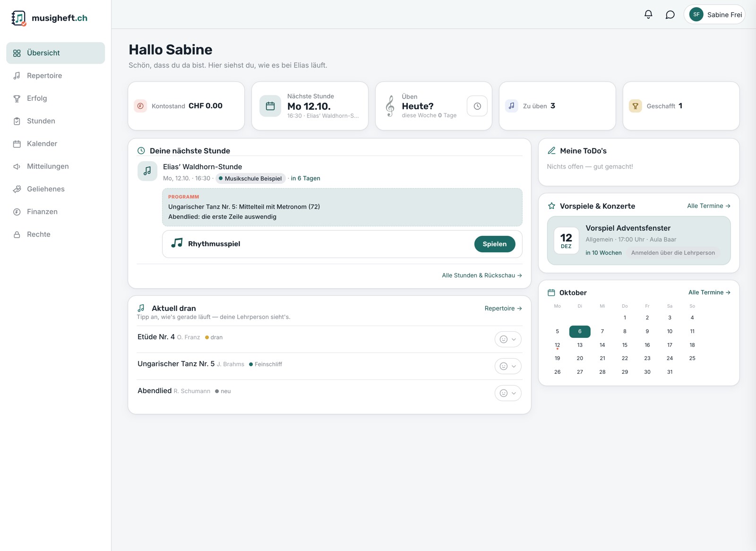Click the pencil icon beside Meine ToDo's
The width and height of the screenshot is (756, 551).
[551, 151]
